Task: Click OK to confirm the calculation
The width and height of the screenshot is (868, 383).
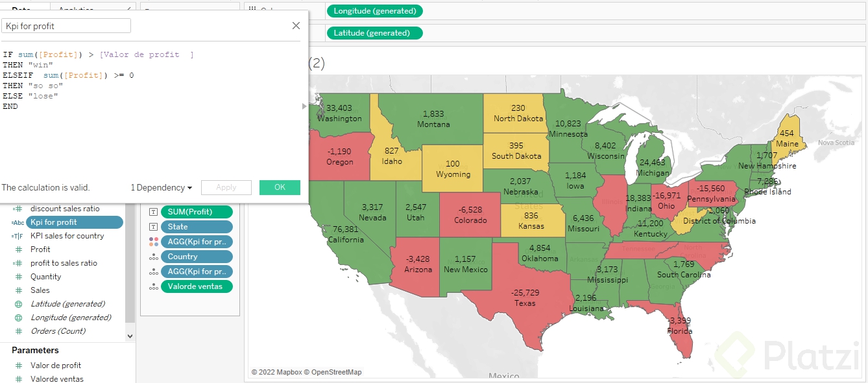Action: pyautogui.click(x=280, y=187)
